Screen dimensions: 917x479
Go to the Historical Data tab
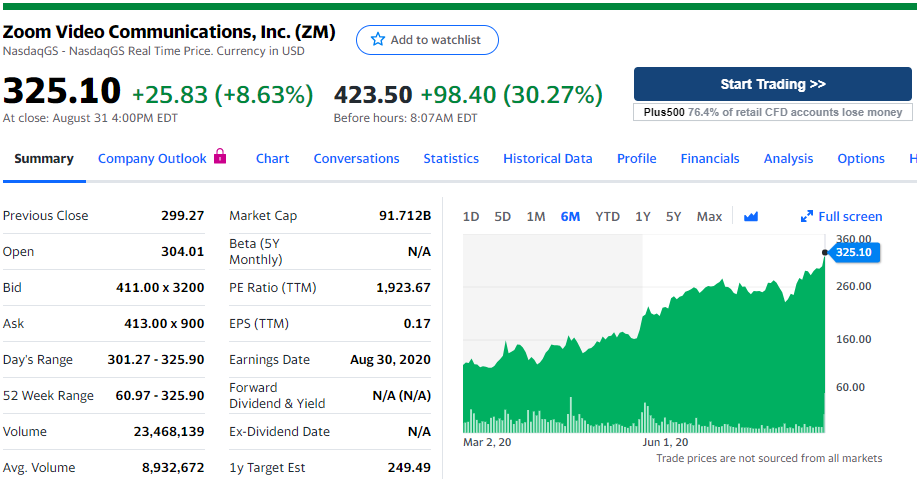[547, 158]
